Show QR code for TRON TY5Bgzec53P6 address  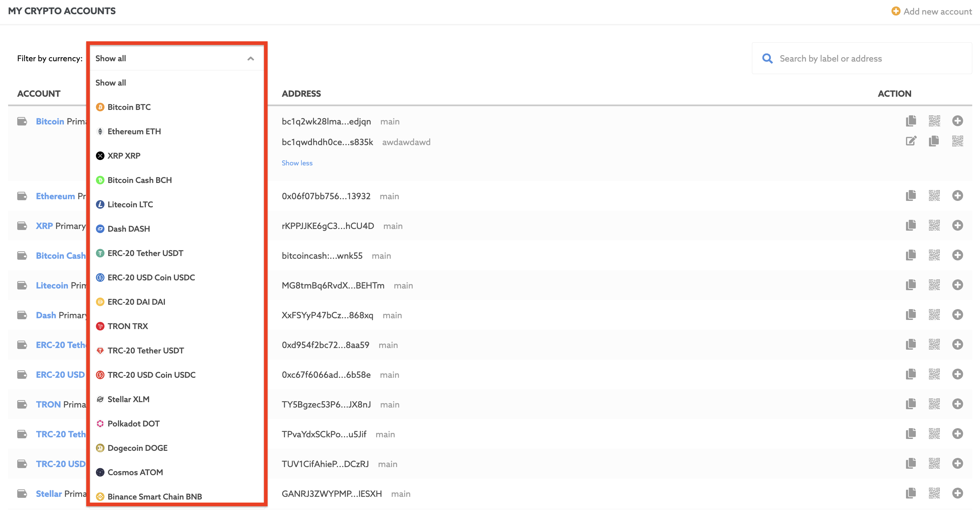coord(934,404)
